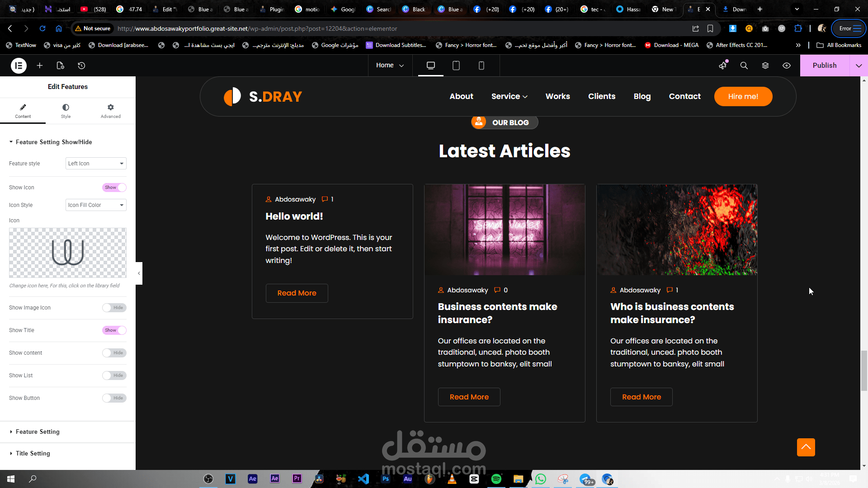Click the preview eye icon
Viewport: 868px width, 488px height.
(787, 66)
